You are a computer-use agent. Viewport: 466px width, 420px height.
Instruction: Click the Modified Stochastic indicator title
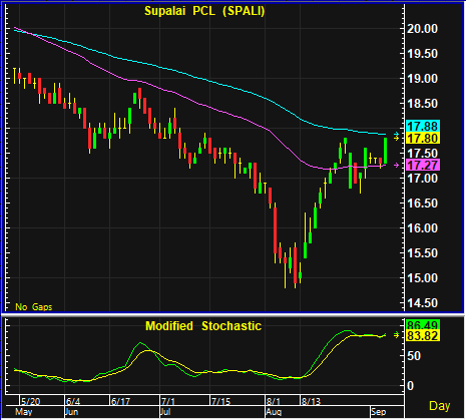tap(203, 326)
